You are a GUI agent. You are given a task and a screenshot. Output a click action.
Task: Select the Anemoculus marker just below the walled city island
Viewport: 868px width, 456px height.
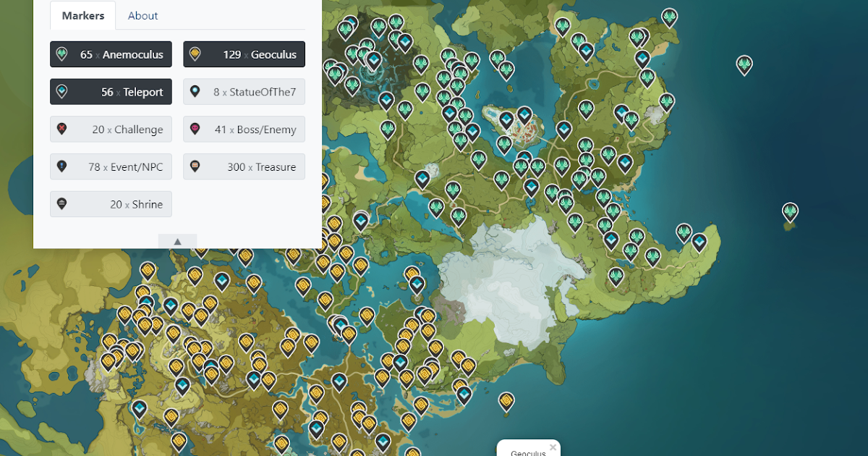point(504,145)
